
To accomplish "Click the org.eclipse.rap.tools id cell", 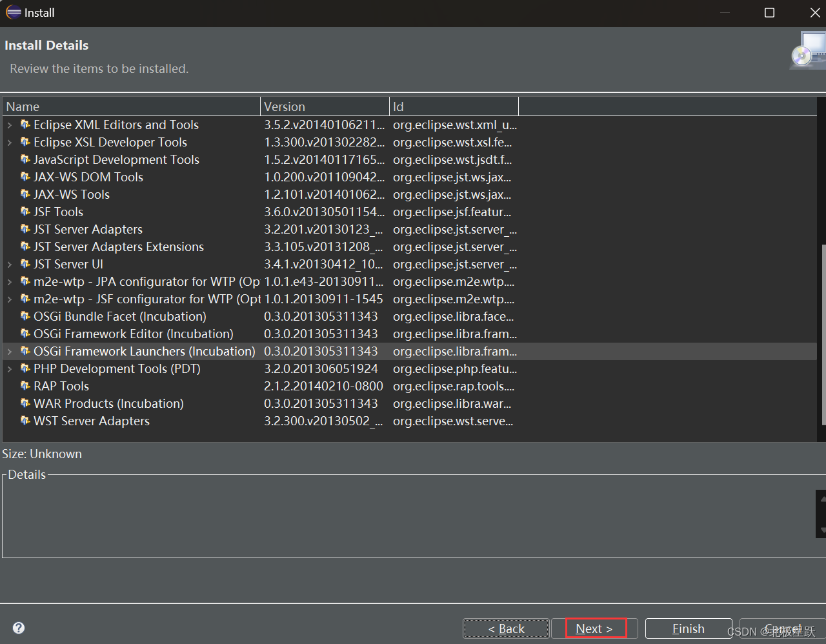I will [x=454, y=386].
